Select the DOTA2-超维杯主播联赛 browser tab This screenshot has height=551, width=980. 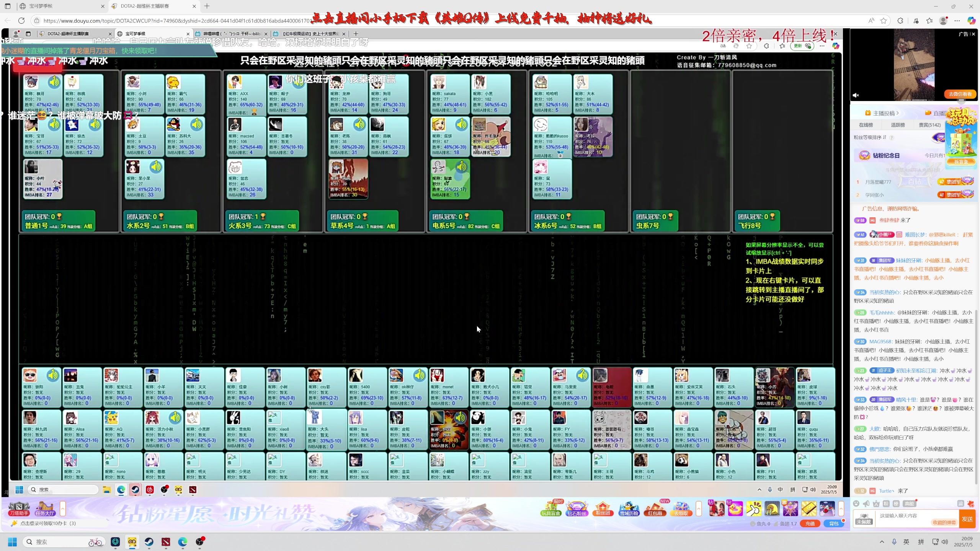154,6
